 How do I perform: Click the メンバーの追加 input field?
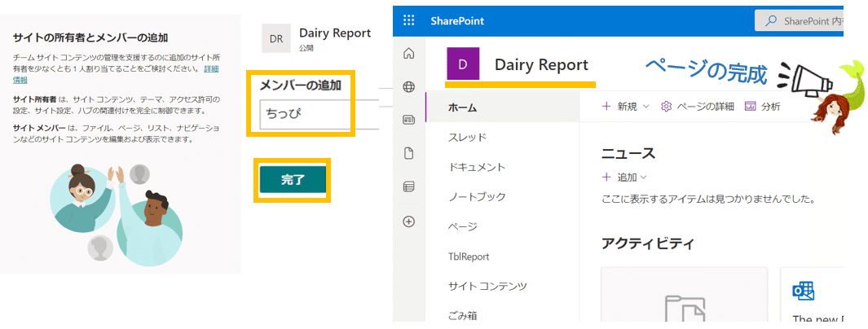click(x=319, y=115)
